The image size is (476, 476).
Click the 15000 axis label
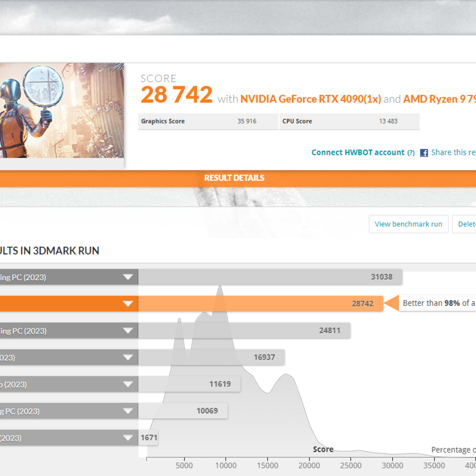click(x=267, y=466)
